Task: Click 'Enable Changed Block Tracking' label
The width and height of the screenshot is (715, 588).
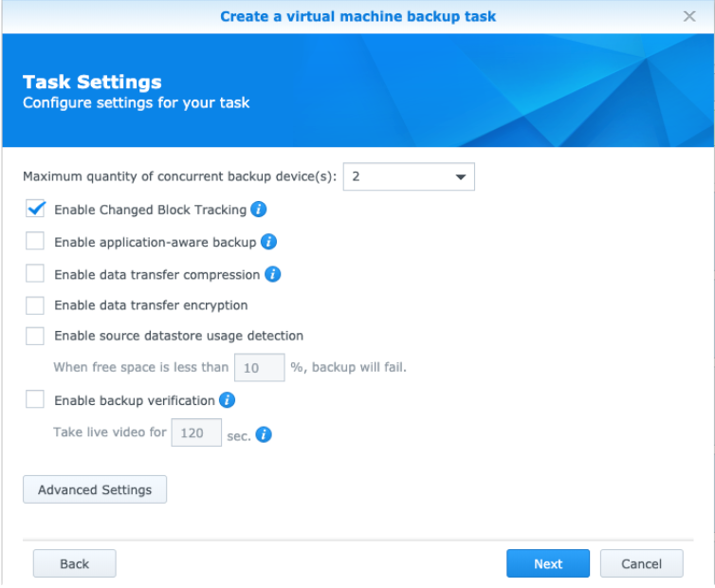Action: click(x=151, y=210)
